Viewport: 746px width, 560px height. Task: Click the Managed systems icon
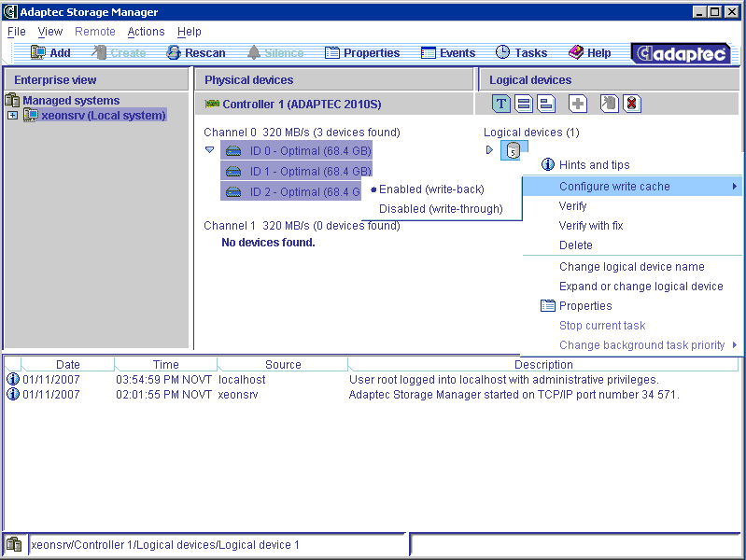12,100
